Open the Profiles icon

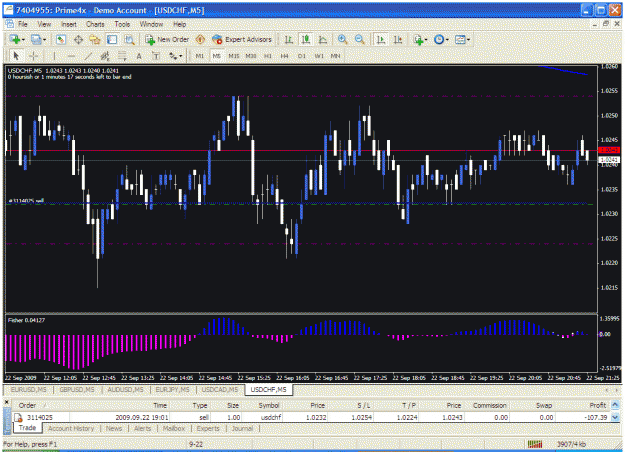tap(36, 39)
